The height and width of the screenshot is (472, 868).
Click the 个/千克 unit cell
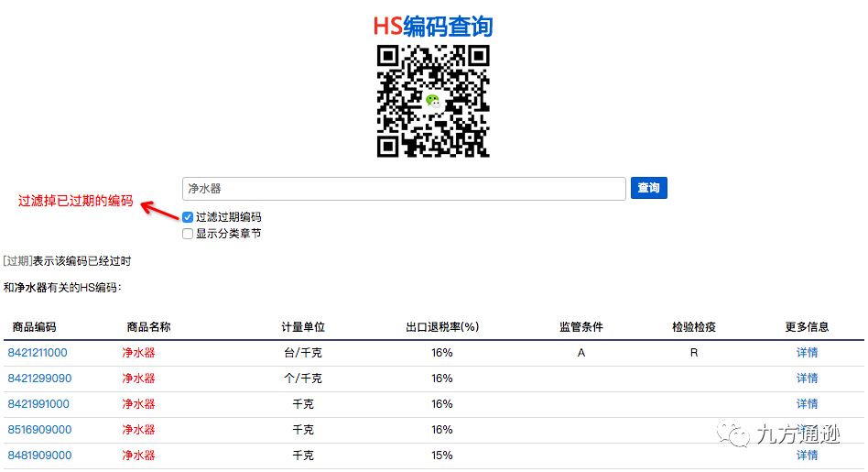[x=303, y=379]
